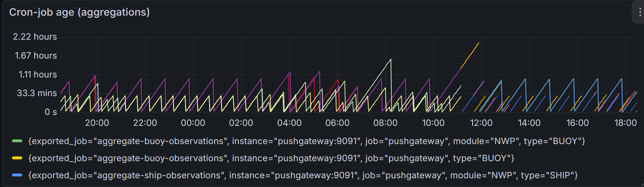Click the 33.3 mins y-axis label
Image resolution: width=644 pixels, height=187 pixels.
tap(37, 93)
